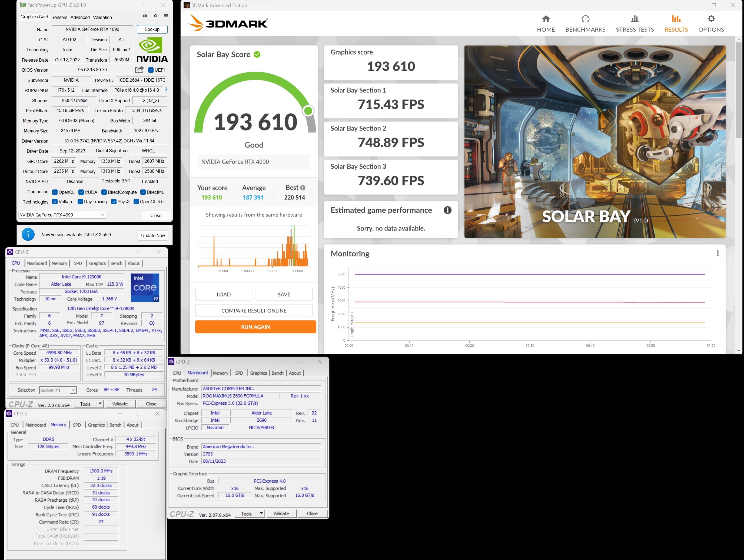Toggle OpenGL 4.6 checkbox

coord(136,202)
